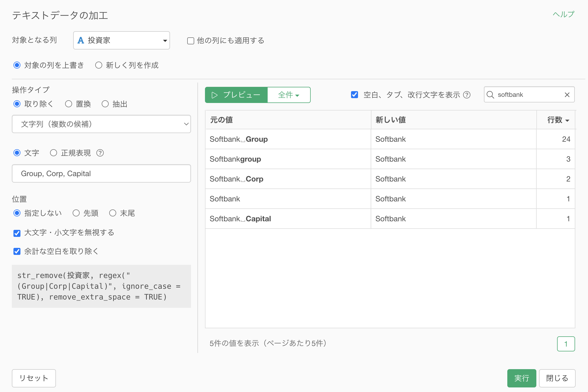The image size is (588, 392).
Task: Click the str_remove generated code box
Action: click(101, 286)
